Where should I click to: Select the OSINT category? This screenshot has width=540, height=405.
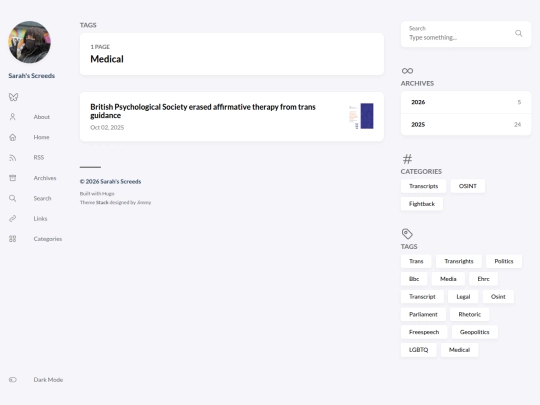pyautogui.click(x=468, y=186)
